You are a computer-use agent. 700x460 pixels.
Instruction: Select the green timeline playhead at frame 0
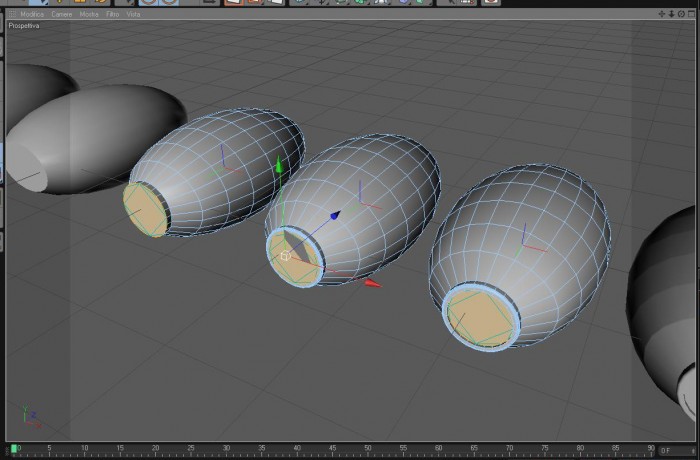[14, 448]
